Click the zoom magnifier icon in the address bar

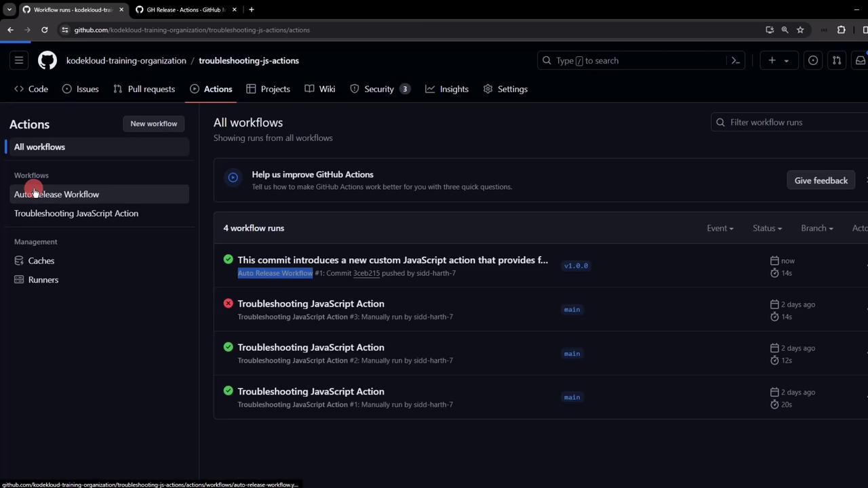click(785, 30)
